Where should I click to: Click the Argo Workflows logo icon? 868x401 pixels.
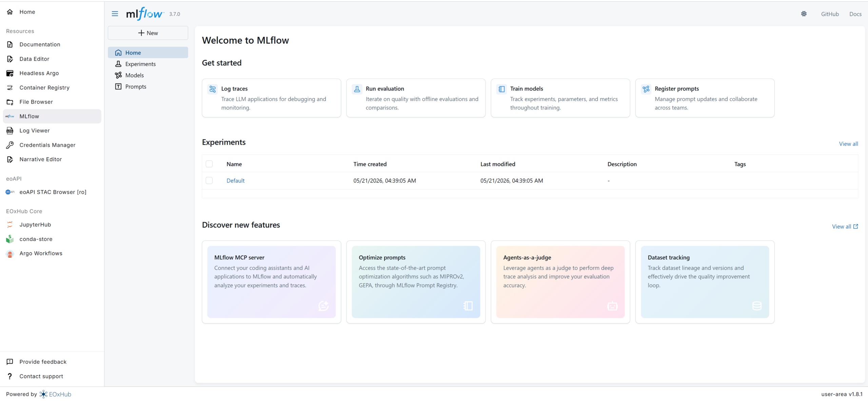click(10, 254)
